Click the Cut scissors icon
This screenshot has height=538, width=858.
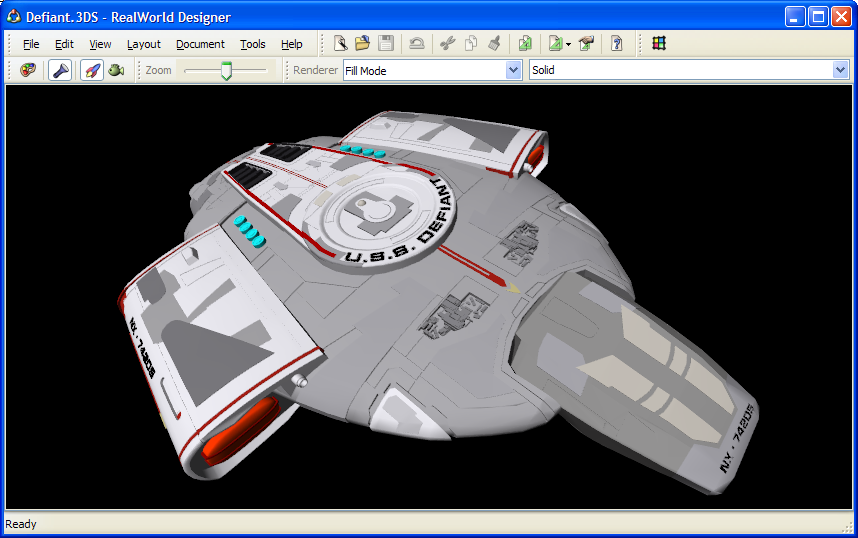(x=448, y=43)
